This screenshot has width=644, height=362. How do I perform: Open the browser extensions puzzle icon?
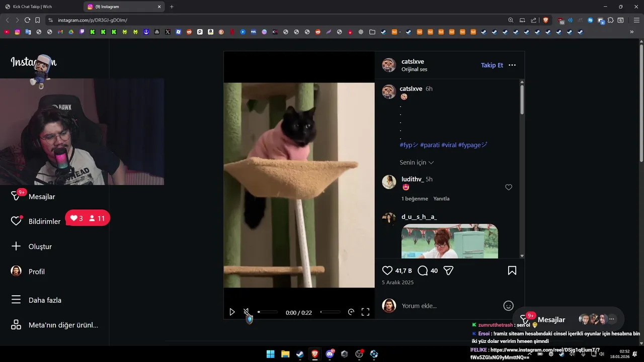610,20
